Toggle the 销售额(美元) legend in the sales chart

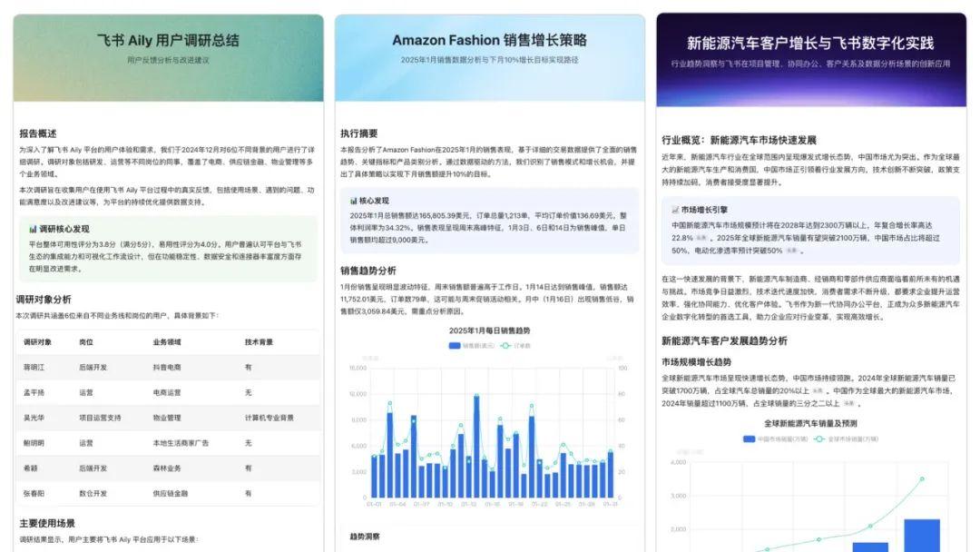point(466,346)
